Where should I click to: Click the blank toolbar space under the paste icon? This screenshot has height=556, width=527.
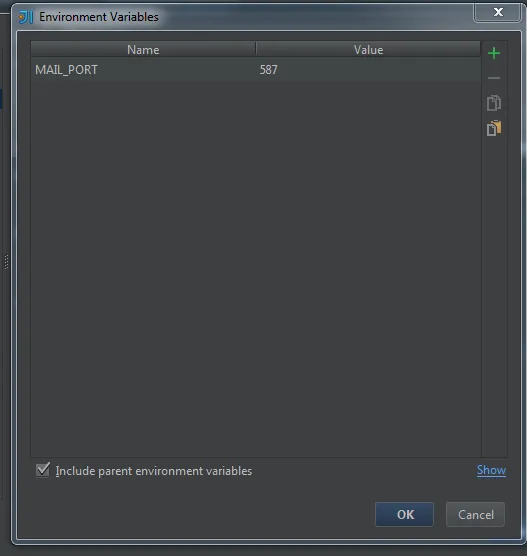(x=494, y=298)
